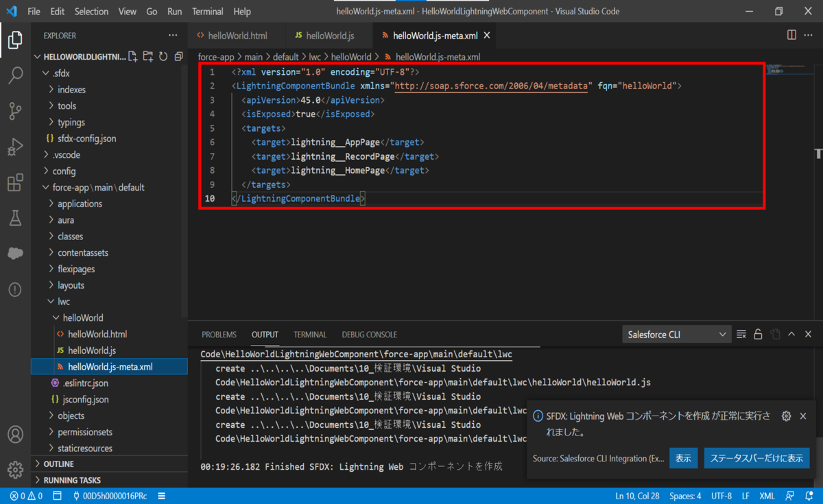Open the Terminal menu
Screen dimensions: 823x504
[x=207, y=12]
